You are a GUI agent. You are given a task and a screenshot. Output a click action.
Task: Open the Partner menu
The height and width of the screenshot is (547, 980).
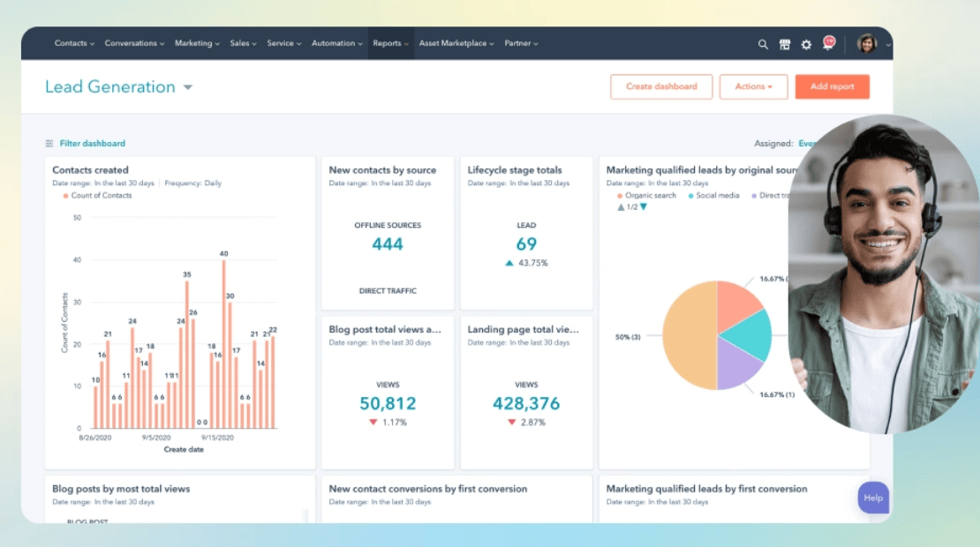pos(521,43)
